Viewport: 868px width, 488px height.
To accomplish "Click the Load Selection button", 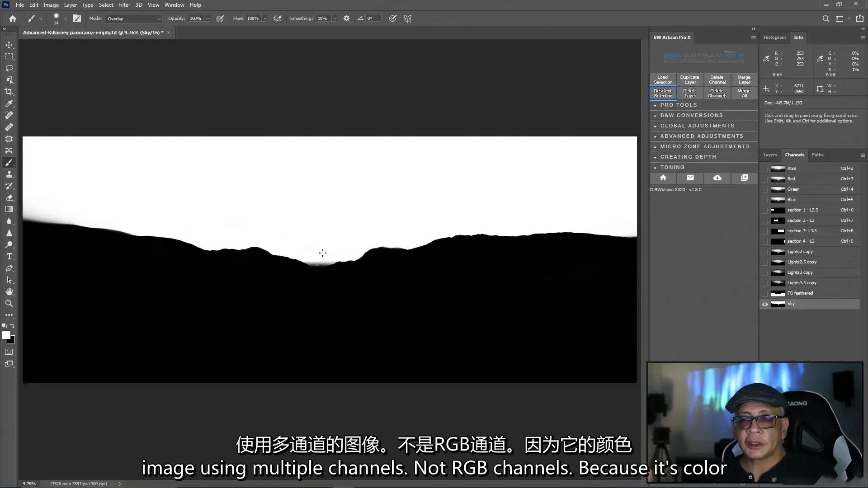I will click(663, 80).
